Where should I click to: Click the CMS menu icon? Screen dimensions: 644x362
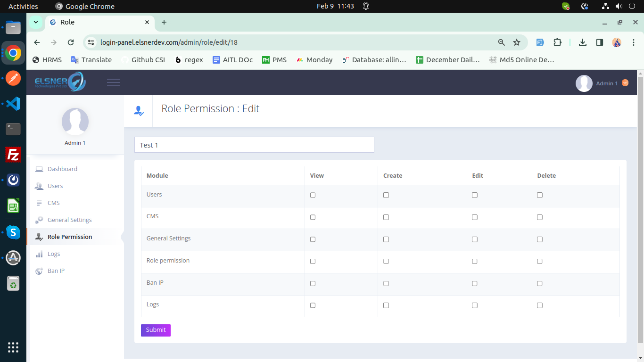pyautogui.click(x=39, y=203)
